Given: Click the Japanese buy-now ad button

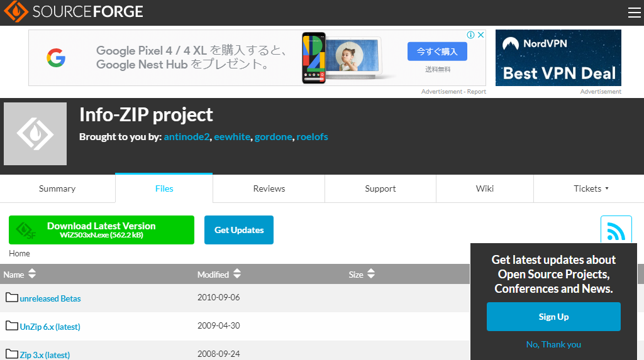Looking at the screenshot, I should pyautogui.click(x=437, y=52).
